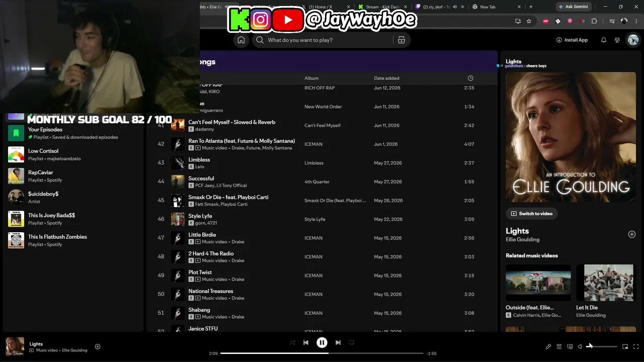Open the Queue icon in player bar
The width and height of the screenshot is (644, 362).
pos(559,346)
